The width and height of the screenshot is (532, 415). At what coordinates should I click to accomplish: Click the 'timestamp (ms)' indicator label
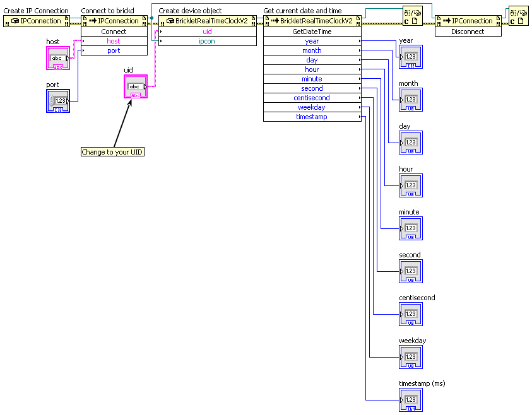click(422, 383)
